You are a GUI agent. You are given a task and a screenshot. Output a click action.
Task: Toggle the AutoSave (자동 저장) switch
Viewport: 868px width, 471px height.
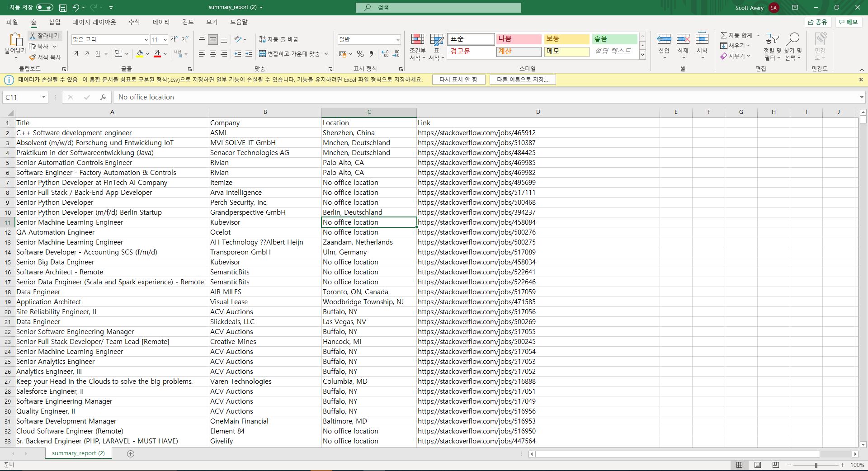45,8
